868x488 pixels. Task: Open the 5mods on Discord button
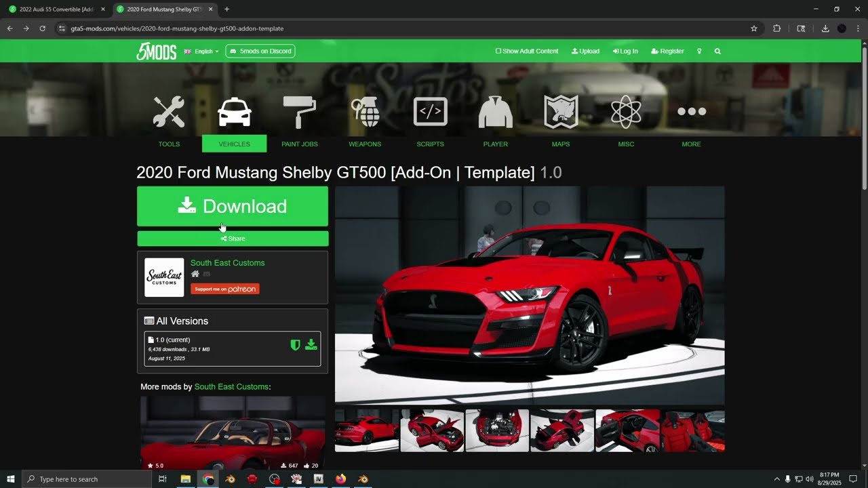tap(260, 52)
